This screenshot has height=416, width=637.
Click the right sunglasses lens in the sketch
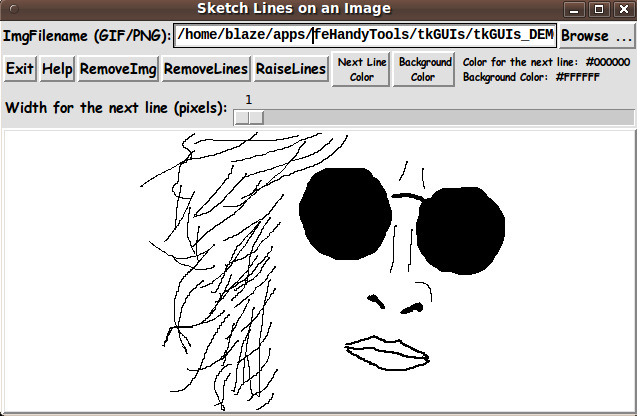click(x=461, y=230)
